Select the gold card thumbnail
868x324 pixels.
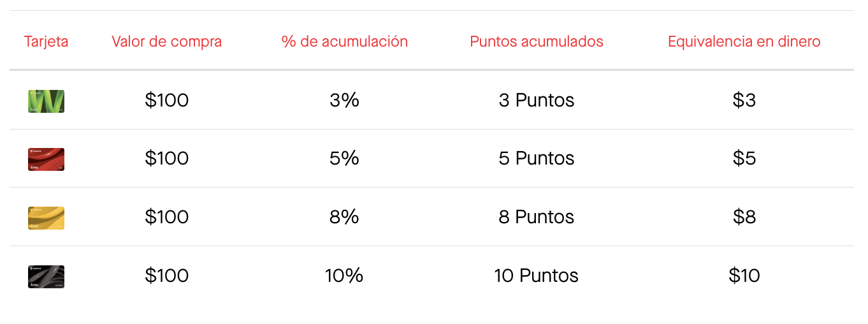46,218
